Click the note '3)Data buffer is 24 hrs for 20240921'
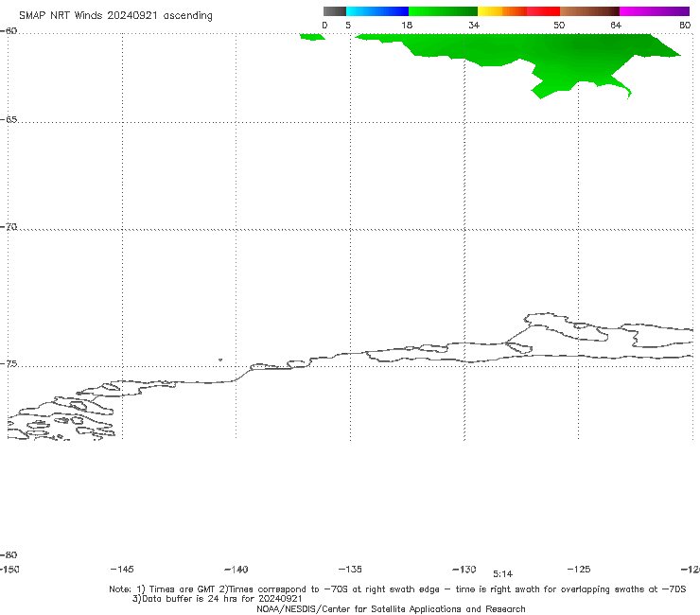The height and width of the screenshot is (615, 700). pos(218,599)
